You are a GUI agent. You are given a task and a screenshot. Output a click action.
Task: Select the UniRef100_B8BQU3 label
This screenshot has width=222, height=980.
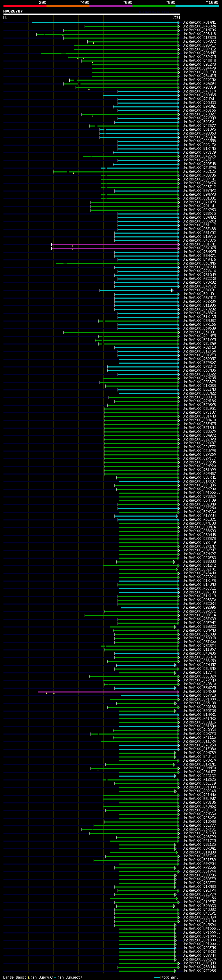[x=199, y=561]
